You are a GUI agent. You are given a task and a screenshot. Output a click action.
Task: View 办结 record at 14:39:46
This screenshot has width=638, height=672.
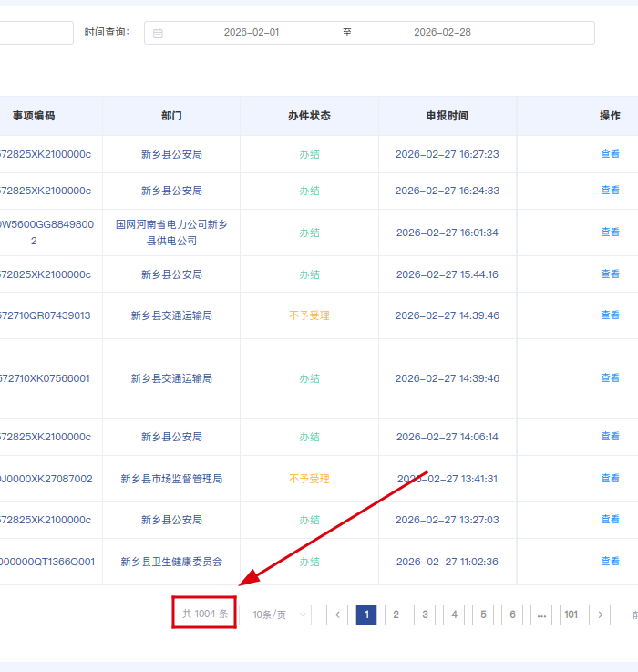coord(610,378)
